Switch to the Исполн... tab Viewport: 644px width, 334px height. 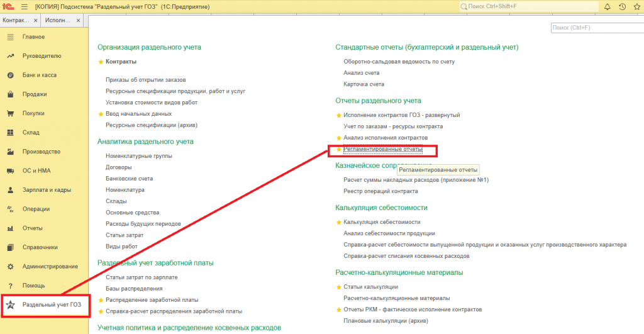click(x=57, y=20)
